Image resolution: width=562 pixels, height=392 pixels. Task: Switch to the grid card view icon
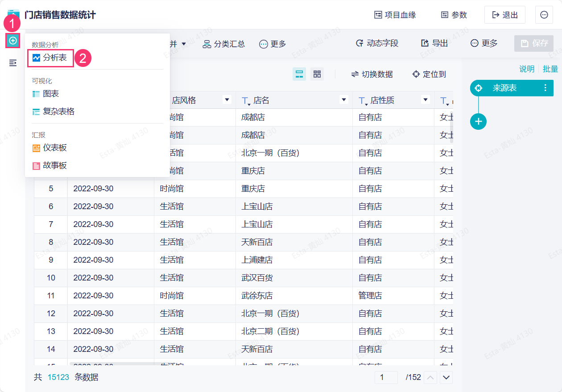coord(317,74)
